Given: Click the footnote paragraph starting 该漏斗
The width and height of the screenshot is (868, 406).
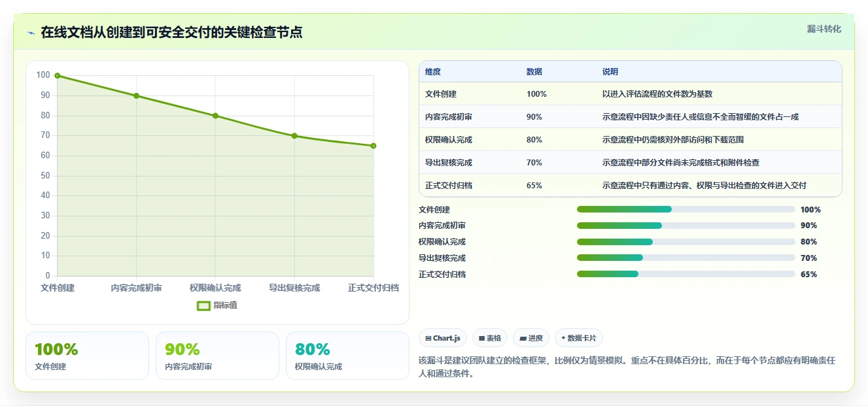Looking at the screenshot, I should coord(627,367).
